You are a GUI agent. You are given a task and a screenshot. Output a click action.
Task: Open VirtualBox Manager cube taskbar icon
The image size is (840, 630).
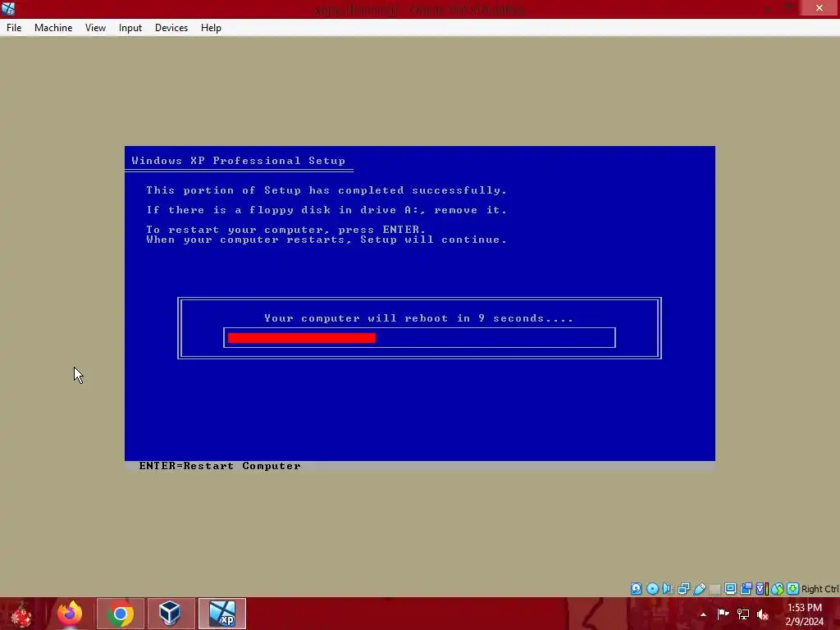point(171,614)
